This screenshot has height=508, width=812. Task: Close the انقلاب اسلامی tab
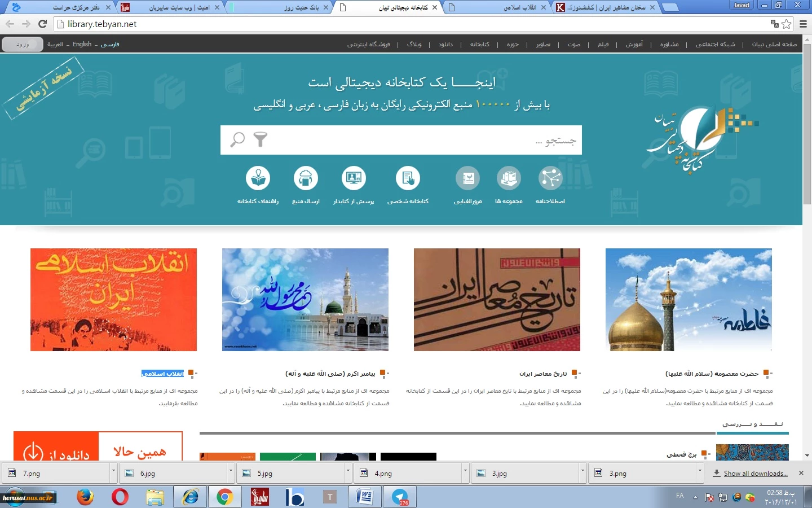pyautogui.click(x=544, y=7)
